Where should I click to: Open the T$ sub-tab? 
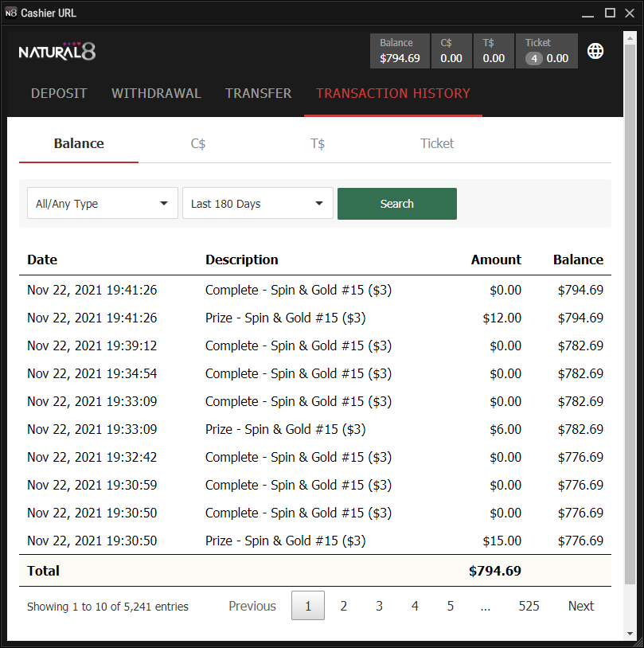(x=318, y=143)
